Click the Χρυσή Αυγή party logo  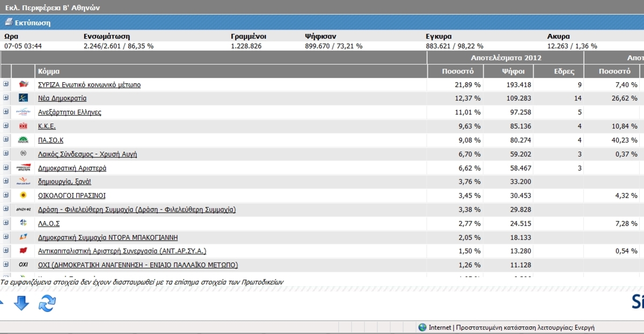(x=23, y=154)
